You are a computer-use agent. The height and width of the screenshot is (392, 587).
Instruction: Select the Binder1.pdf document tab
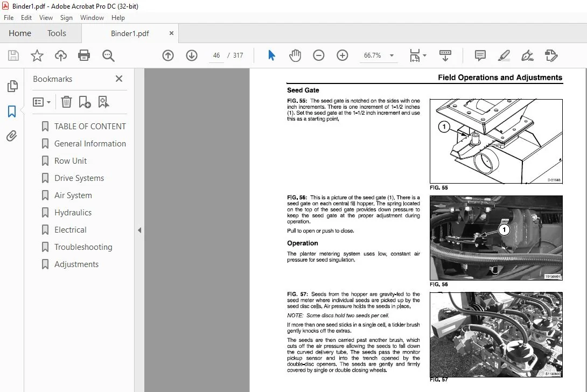(x=130, y=33)
